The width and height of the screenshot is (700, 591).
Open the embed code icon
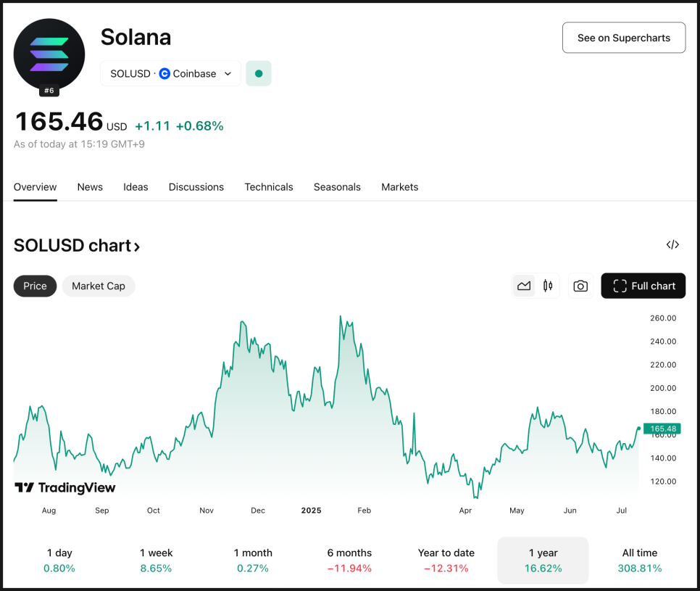pyautogui.click(x=672, y=245)
